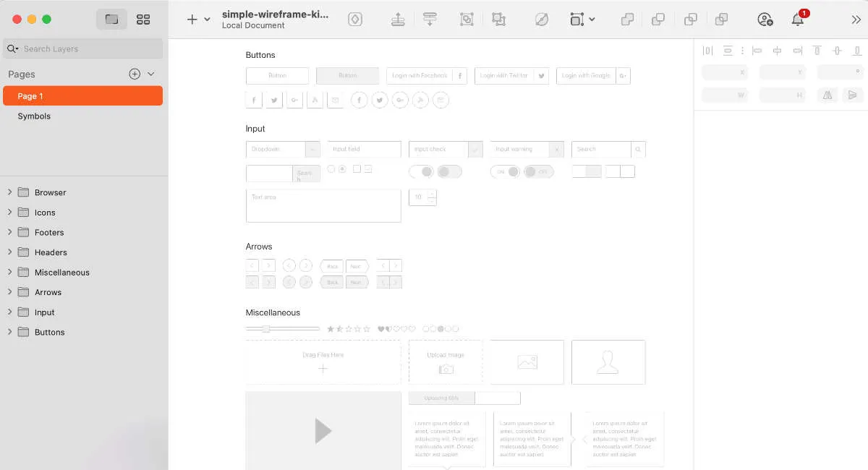The height and width of the screenshot is (470, 868).
Task: Select the Miscellaneous layer row
Action: coord(84,272)
